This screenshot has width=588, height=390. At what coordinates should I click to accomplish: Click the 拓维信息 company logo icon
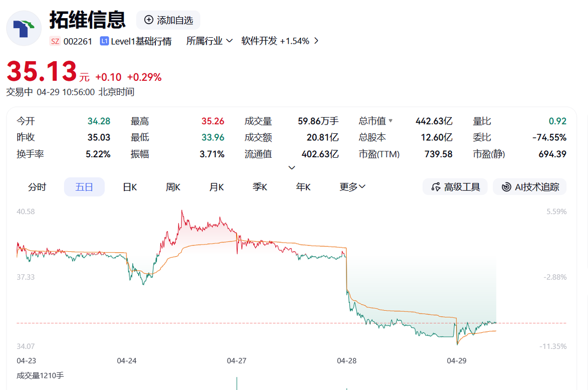pyautogui.click(x=24, y=28)
